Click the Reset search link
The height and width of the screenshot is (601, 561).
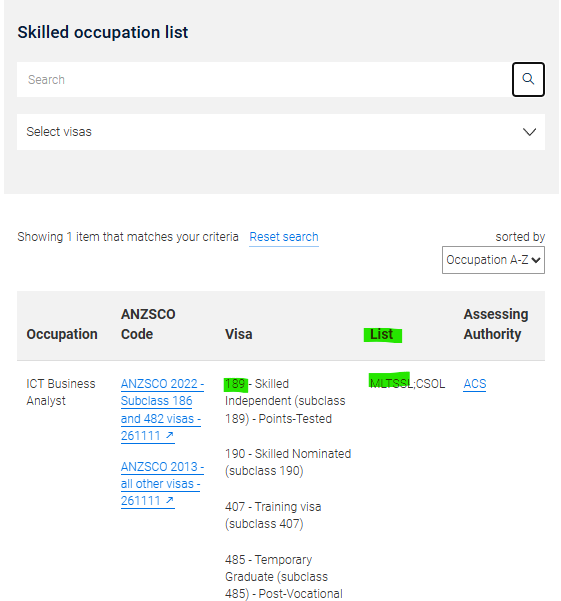point(284,237)
